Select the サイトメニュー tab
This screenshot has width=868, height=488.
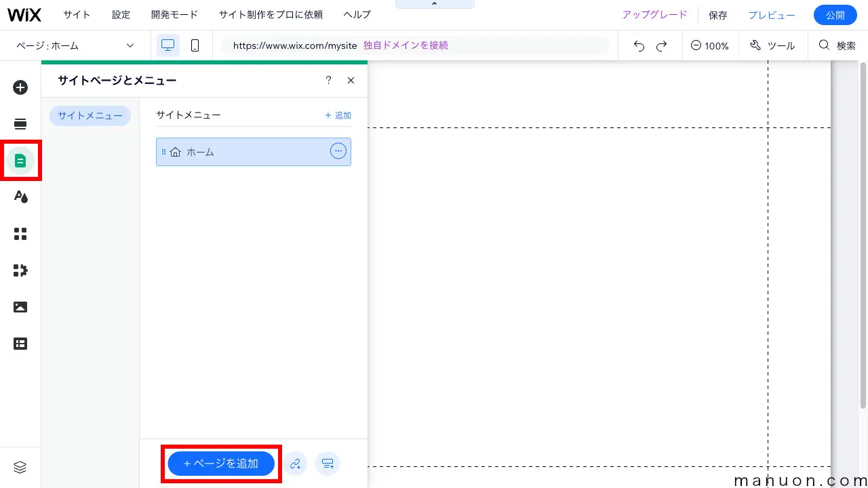click(90, 115)
